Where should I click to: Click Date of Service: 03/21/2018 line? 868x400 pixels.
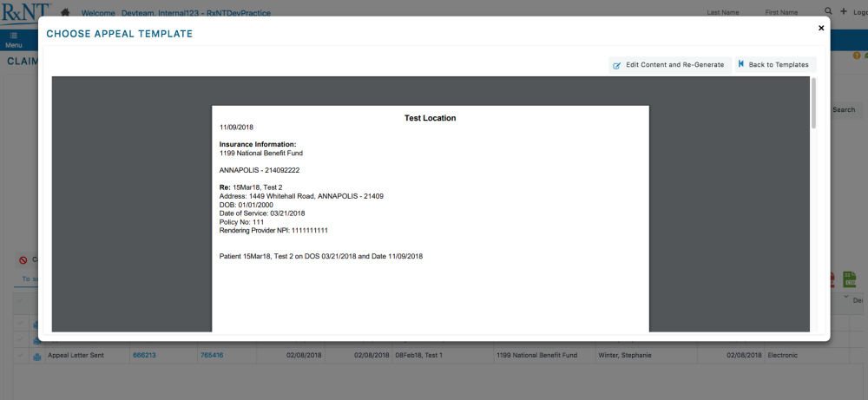pyautogui.click(x=262, y=213)
